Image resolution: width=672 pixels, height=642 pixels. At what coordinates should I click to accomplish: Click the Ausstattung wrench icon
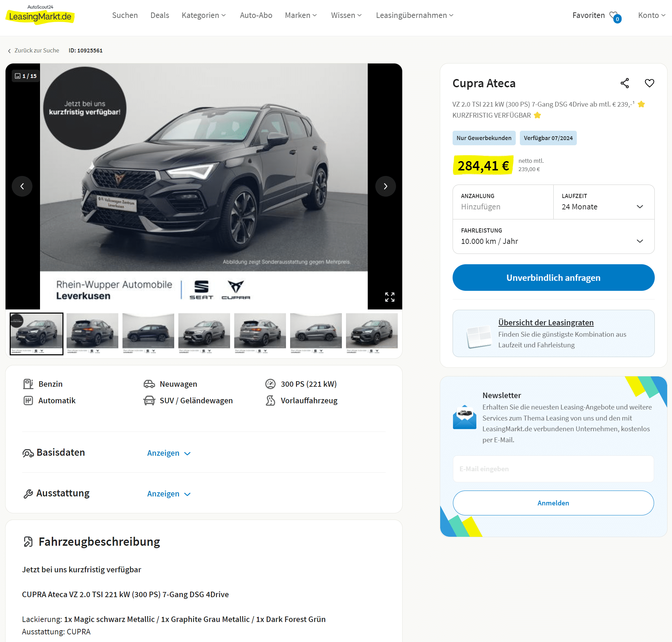coord(28,494)
